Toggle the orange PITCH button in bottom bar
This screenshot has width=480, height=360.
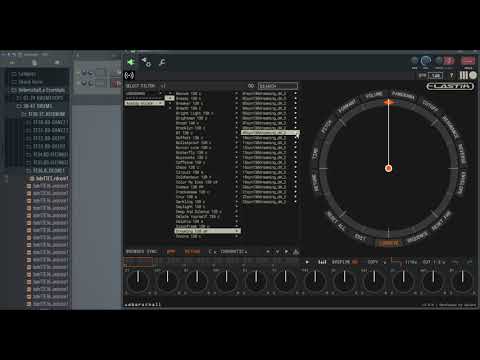[192, 252]
